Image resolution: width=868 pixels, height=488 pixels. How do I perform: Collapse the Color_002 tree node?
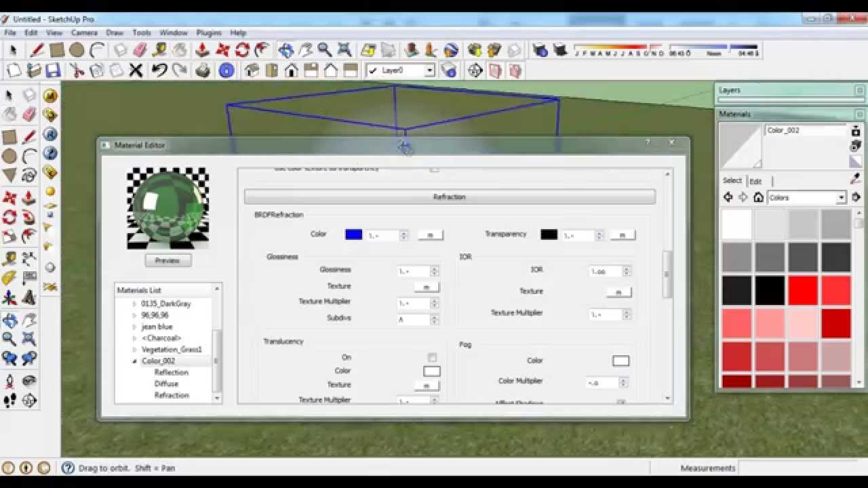click(135, 361)
